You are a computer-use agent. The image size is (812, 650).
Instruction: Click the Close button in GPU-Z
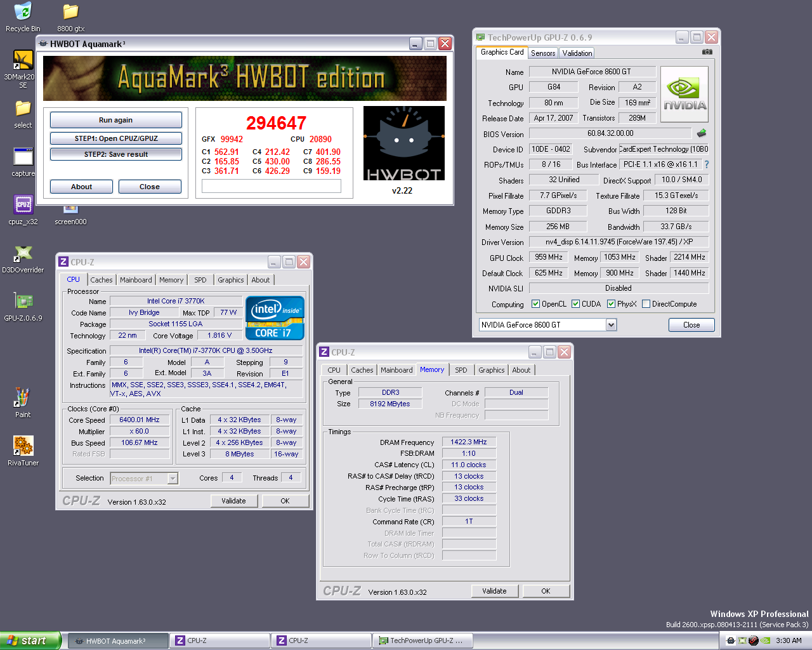click(691, 325)
